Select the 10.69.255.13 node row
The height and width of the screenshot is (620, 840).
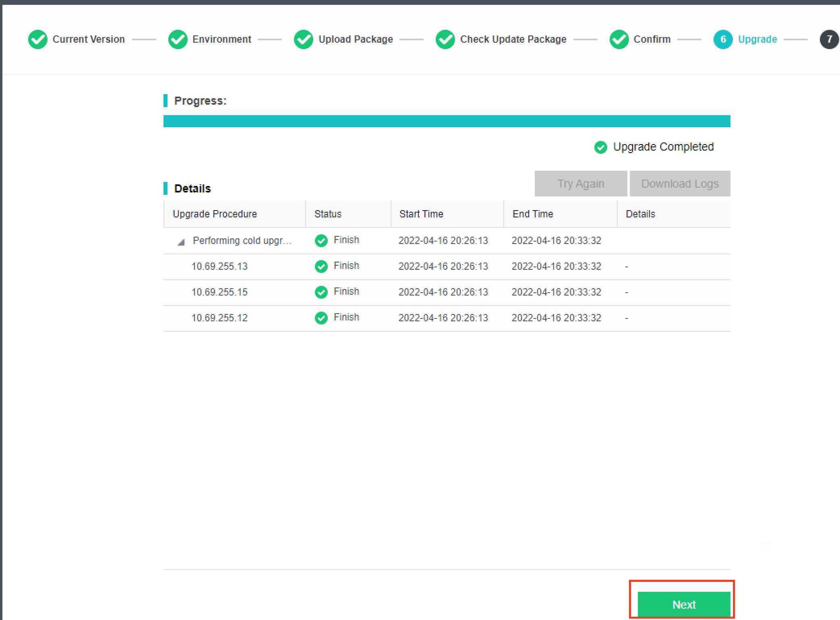[x=447, y=267]
